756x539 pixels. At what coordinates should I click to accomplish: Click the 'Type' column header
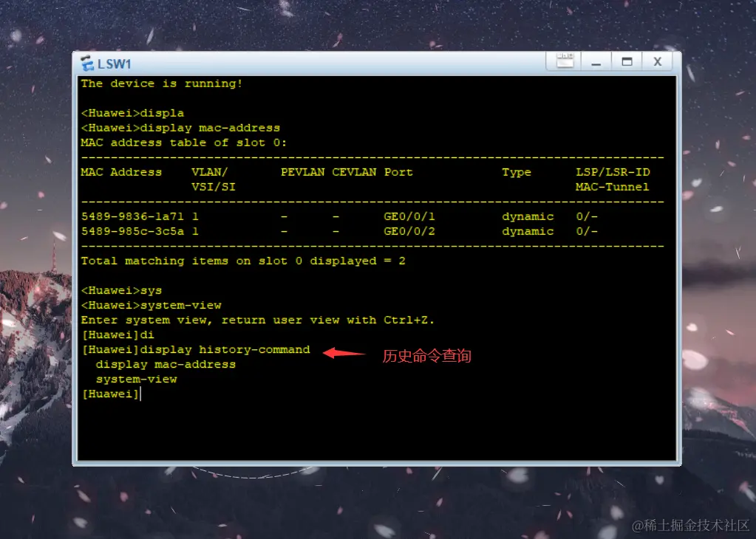[x=517, y=173]
